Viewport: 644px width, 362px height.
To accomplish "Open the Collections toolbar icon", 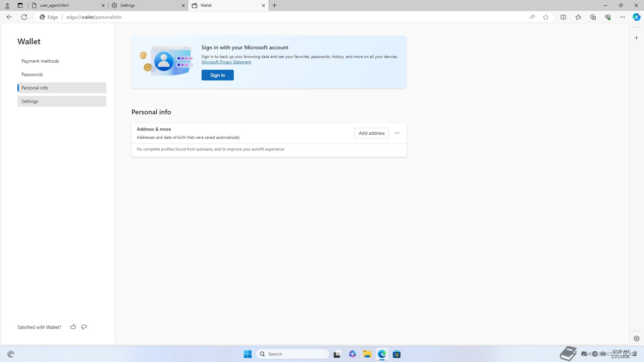I will point(593,17).
